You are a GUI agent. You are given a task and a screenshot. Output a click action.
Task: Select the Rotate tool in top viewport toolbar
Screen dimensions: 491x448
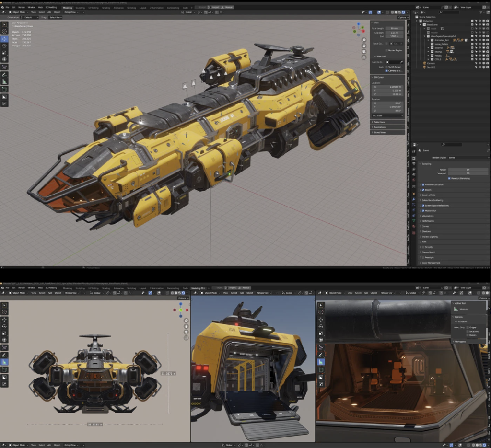click(x=4, y=46)
